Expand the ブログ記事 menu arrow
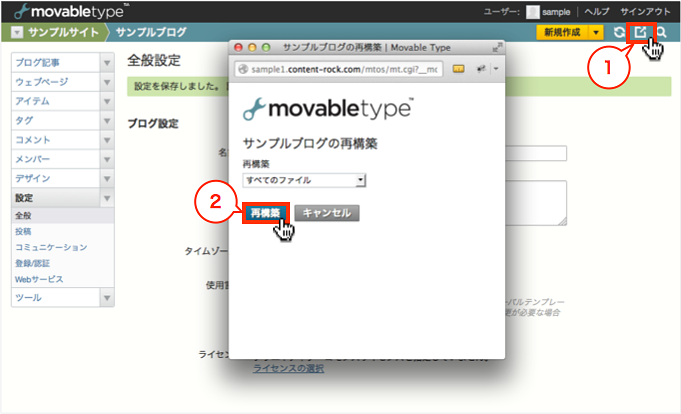This screenshot has width=681, height=414. (107, 63)
